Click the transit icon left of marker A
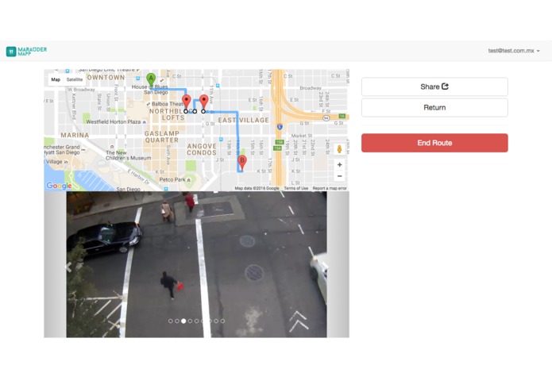The width and height of the screenshot is (552, 392). click(138, 78)
